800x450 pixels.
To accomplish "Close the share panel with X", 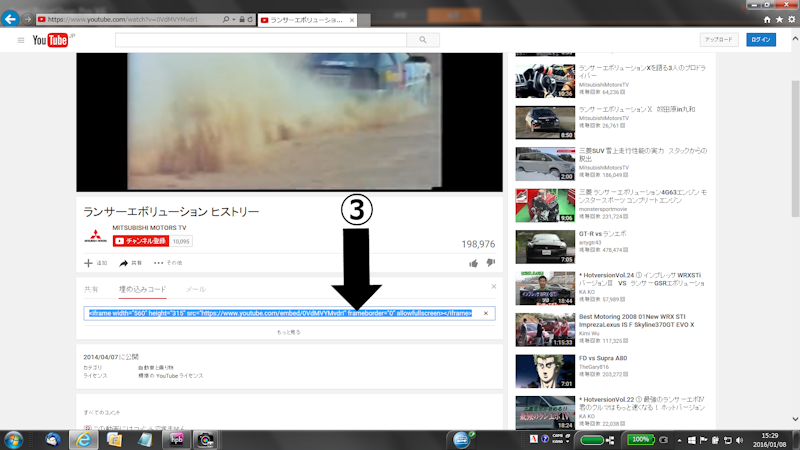I will 493,287.
